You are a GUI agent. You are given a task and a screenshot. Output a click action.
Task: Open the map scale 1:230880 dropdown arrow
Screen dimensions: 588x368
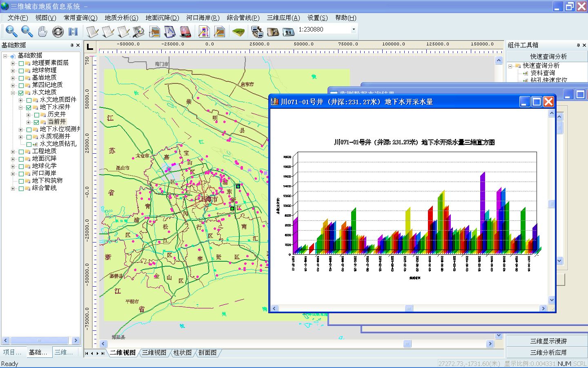pyautogui.click(x=354, y=29)
